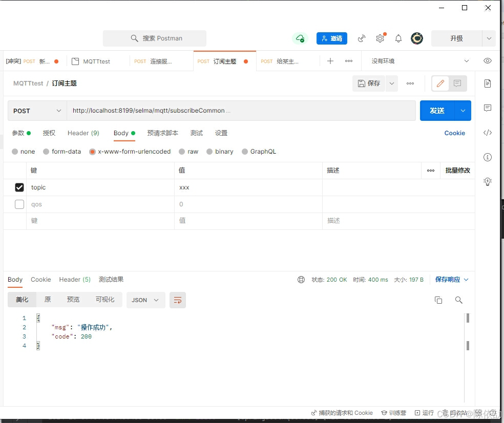Switch to Header (9) request tab
504x423 pixels.
83,133
